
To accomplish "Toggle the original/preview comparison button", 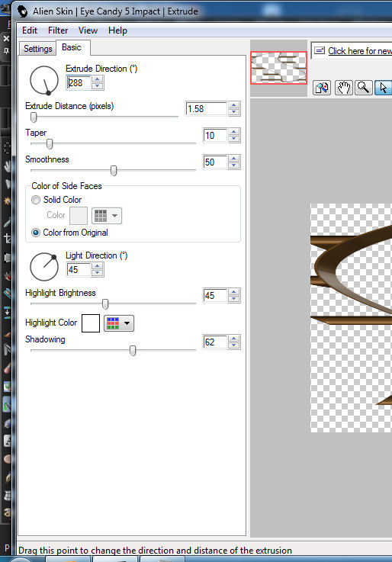I will coord(322,88).
